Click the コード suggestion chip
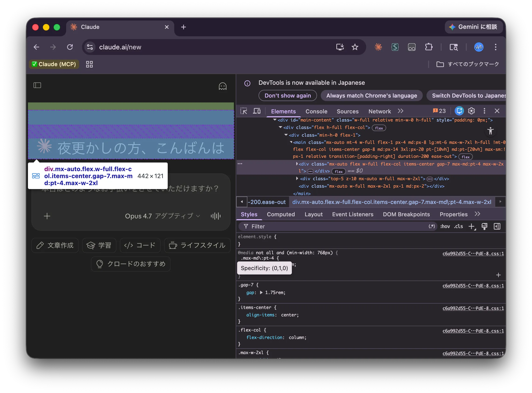532x393 pixels. pos(140,245)
